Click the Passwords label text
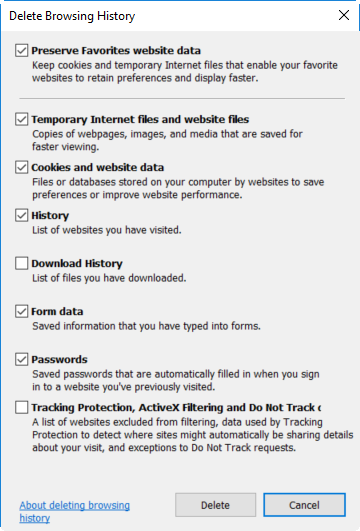The width and height of the screenshot is (360, 531). (x=59, y=360)
